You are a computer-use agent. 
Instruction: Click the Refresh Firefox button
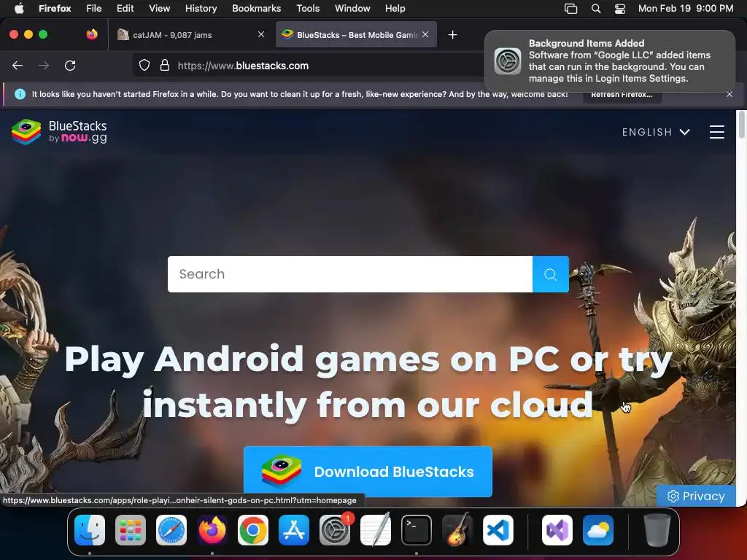click(622, 94)
